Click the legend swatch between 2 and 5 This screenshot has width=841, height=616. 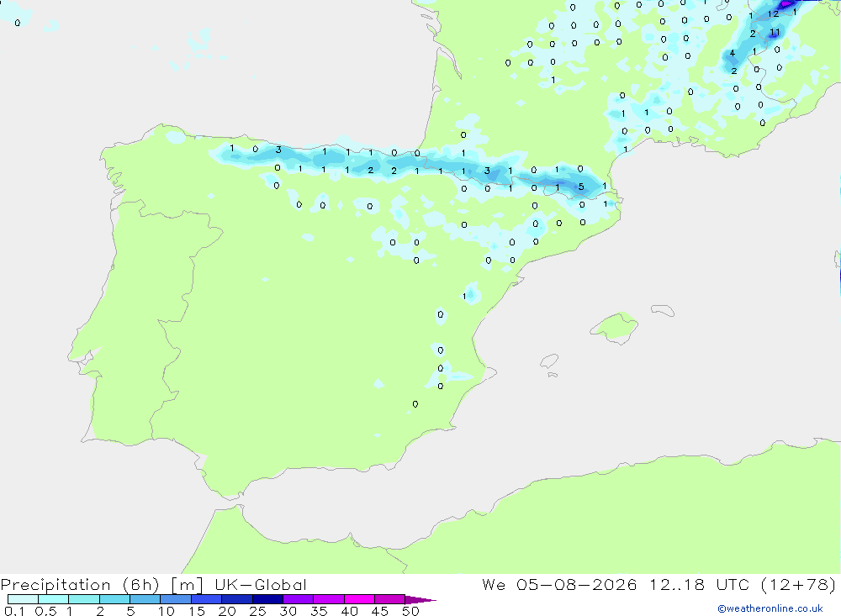(x=114, y=599)
